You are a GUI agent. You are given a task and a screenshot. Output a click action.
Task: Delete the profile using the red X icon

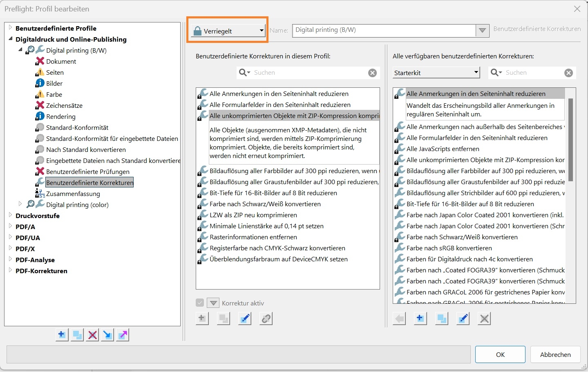(x=92, y=335)
